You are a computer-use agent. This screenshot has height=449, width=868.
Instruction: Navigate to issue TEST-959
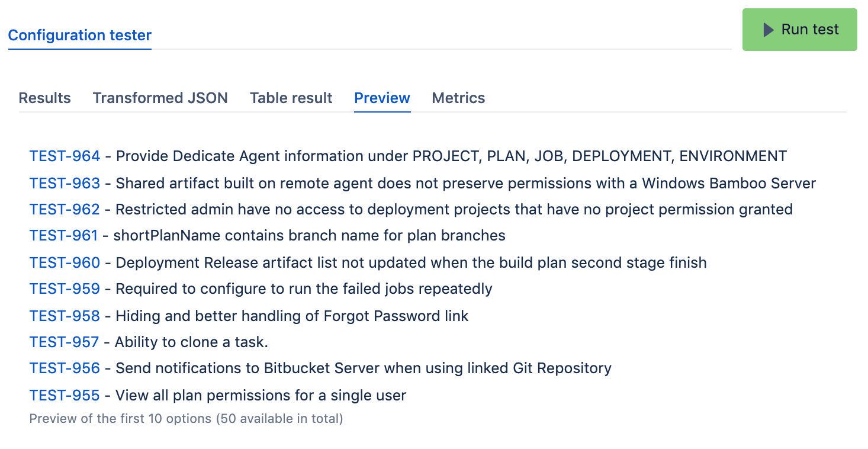pyautogui.click(x=65, y=289)
